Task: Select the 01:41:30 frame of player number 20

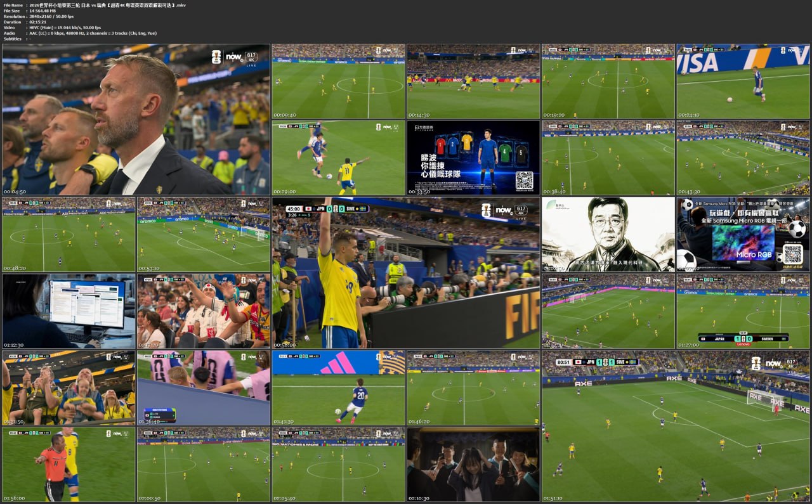Action: tap(338, 388)
